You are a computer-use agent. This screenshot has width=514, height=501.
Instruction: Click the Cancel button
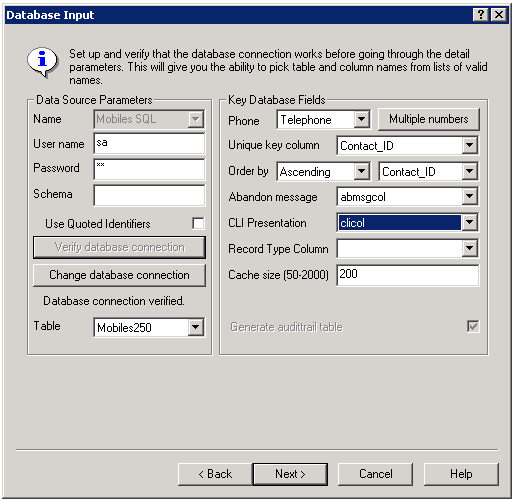[x=375, y=474]
